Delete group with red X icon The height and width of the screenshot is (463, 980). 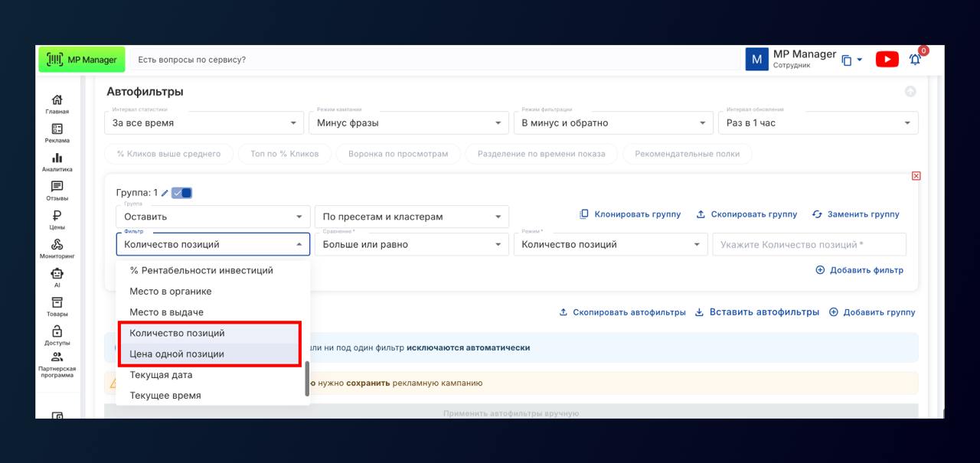pos(916,176)
